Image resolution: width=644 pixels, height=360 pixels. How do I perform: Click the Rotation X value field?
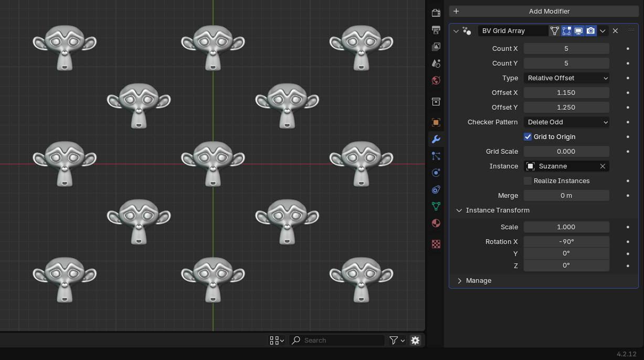[566, 242]
